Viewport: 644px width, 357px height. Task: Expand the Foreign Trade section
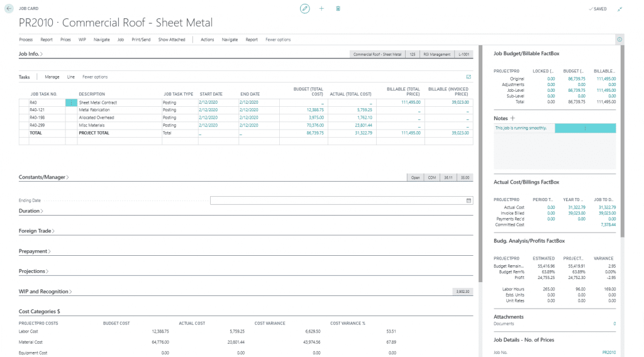36,231
